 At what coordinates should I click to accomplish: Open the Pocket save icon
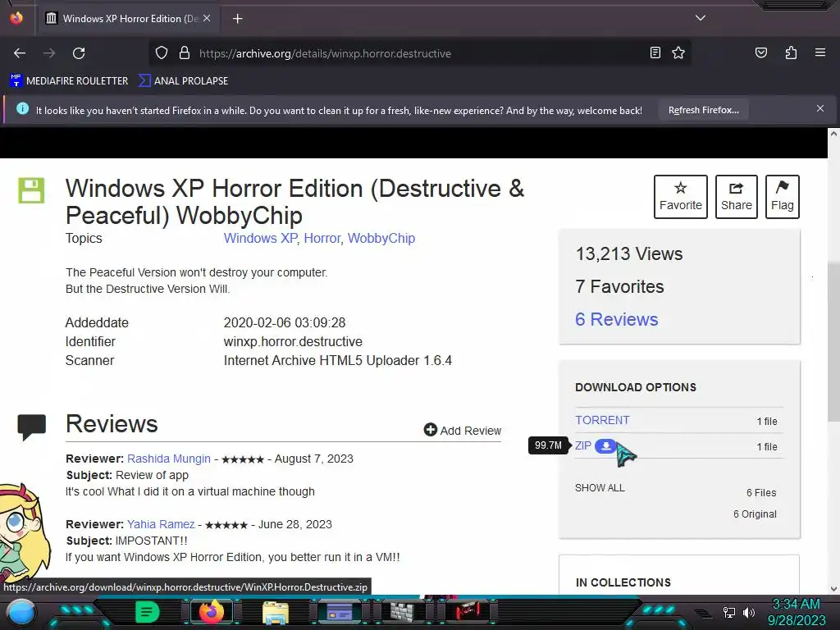[760, 52]
